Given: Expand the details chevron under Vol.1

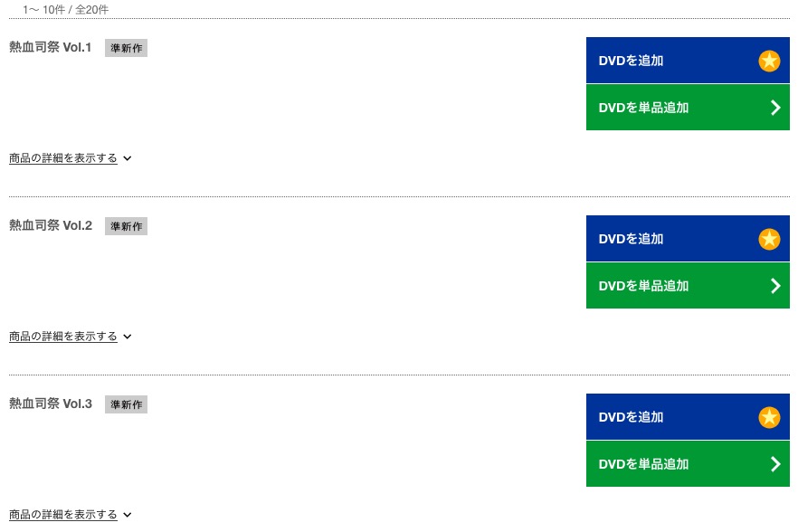Looking at the screenshot, I should 128,158.
